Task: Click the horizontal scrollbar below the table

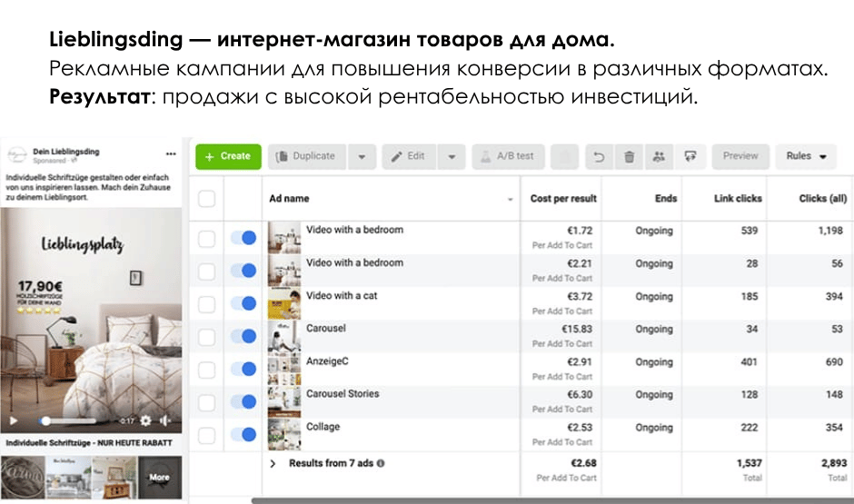Action: click(x=551, y=500)
